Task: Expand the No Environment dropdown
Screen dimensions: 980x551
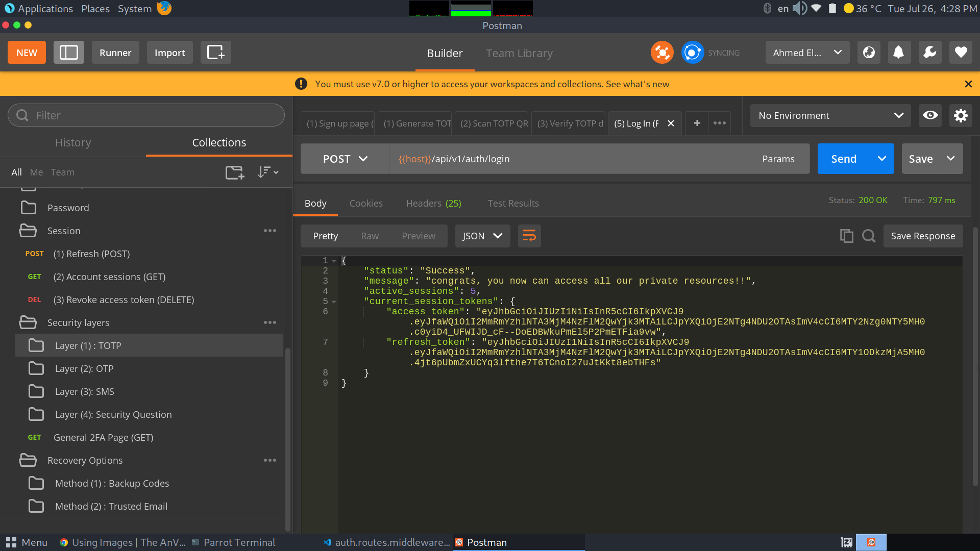Action: 830,115
